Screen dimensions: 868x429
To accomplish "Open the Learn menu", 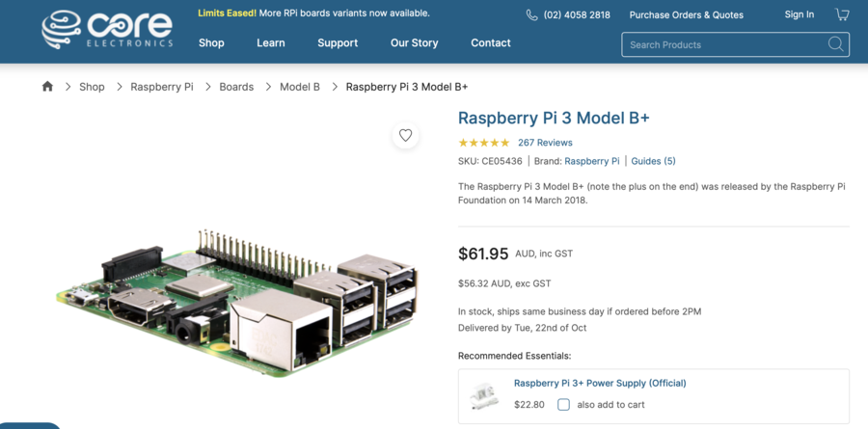I will pos(271,43).
